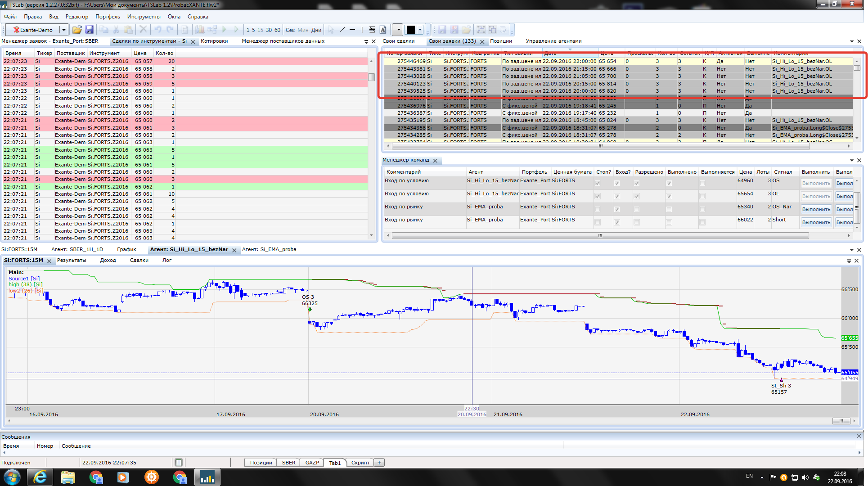
Task: Open Internet Explorer from the taskbar
Action: (40, 477)
